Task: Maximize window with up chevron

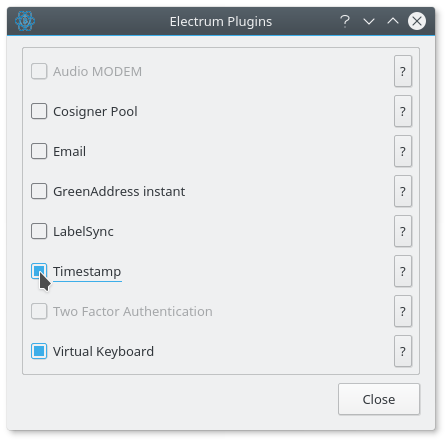Action: click(393, 21)
